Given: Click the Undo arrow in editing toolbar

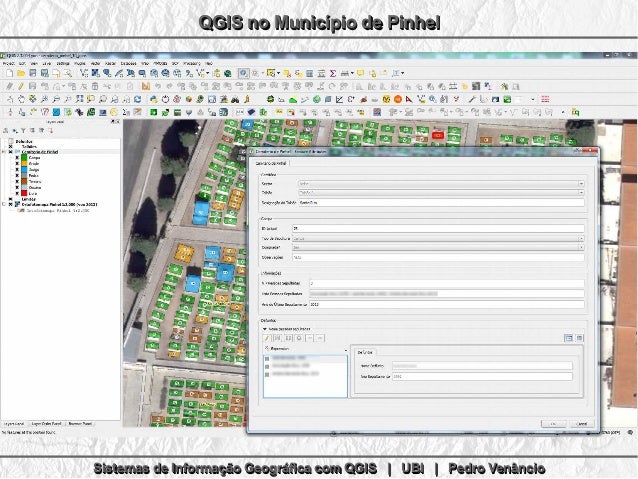Looking at the screenshot, I should point(158,86).
